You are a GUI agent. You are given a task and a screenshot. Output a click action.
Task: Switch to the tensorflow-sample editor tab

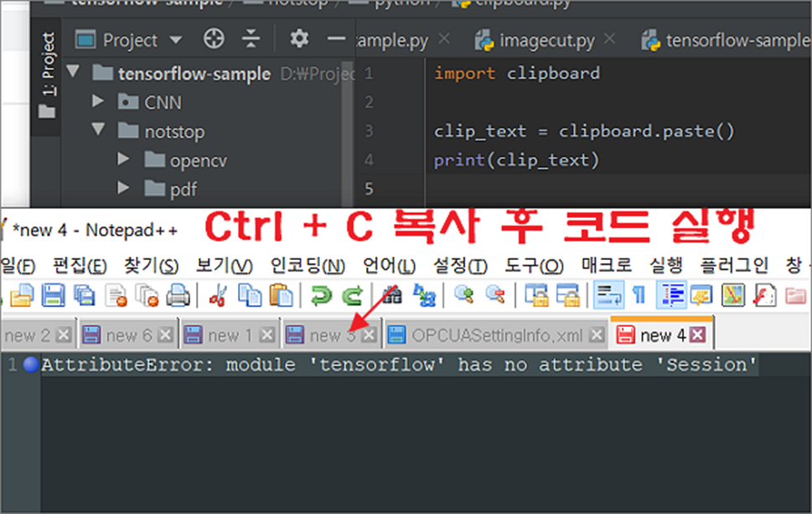[x=725, y=40]
